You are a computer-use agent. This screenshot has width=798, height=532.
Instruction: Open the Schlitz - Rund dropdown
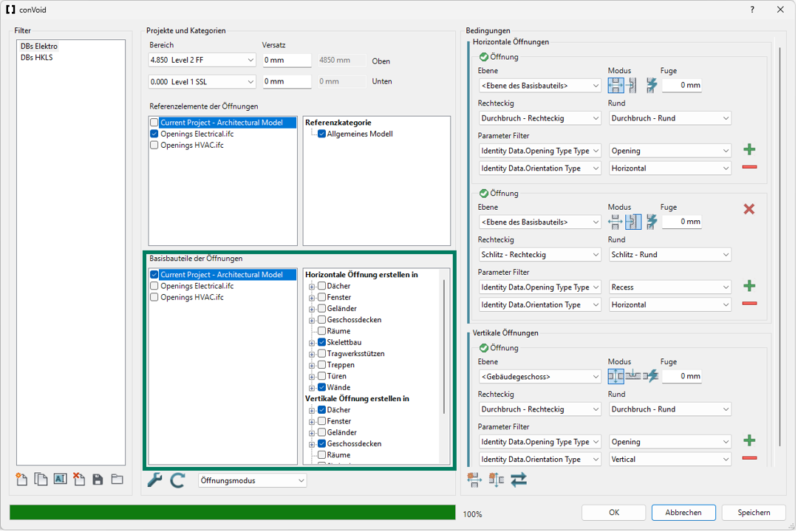pyautogui.click(x=670, y=255)
